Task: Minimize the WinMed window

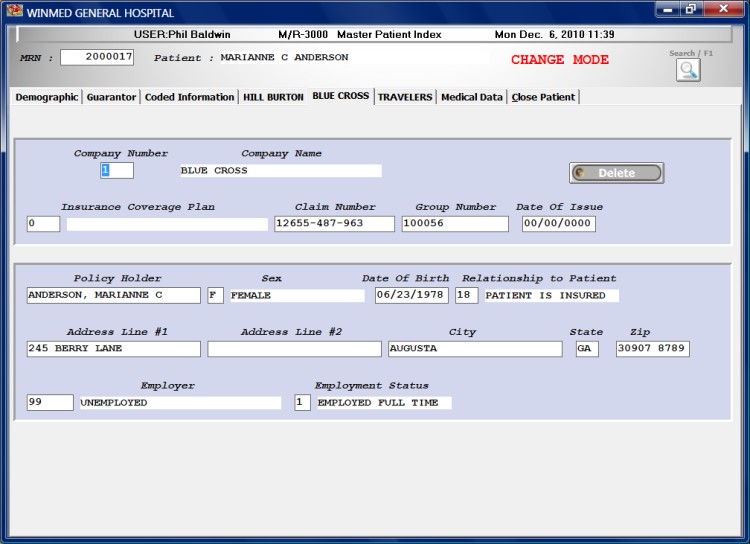Action: (667, 10)
